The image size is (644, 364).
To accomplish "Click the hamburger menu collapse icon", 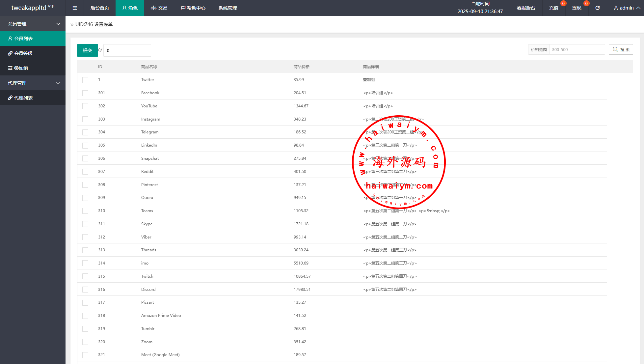I will (75, 8).
